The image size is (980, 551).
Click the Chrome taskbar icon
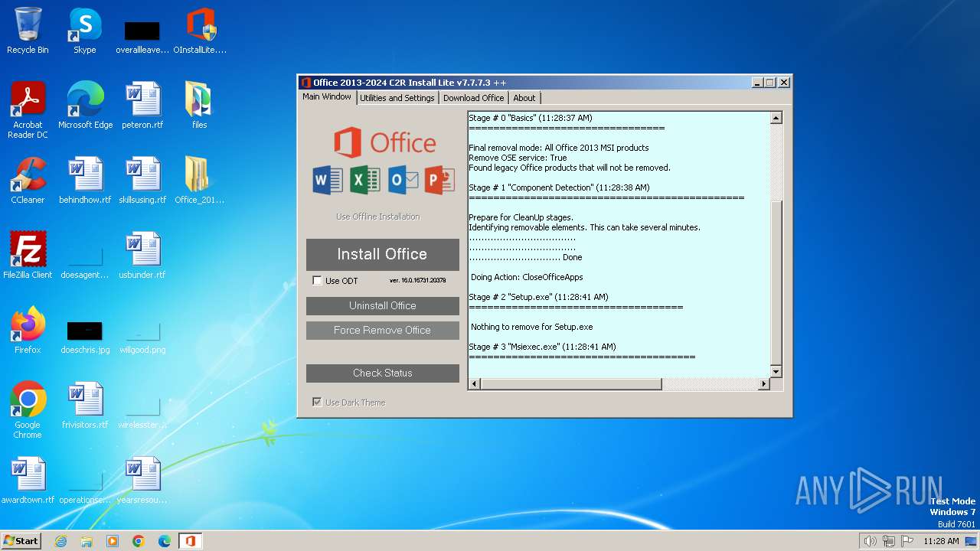(139, 541)
